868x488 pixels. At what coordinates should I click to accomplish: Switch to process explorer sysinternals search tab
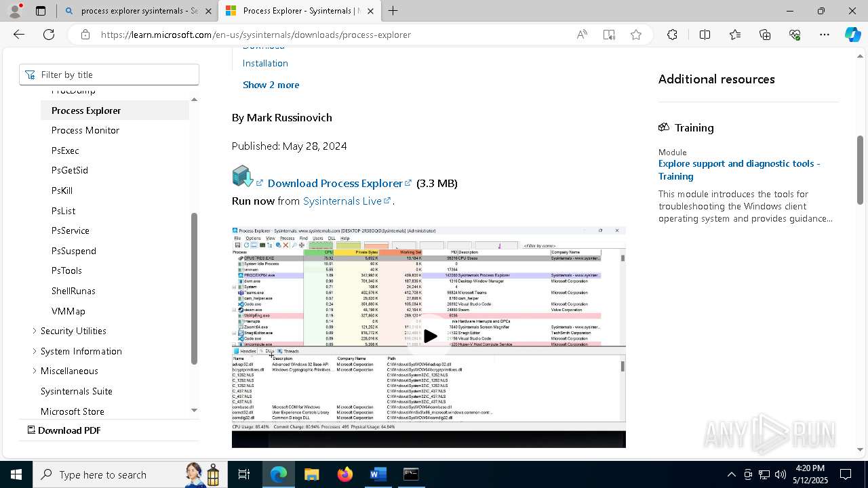pyautogui.click(x=138, y=11)
